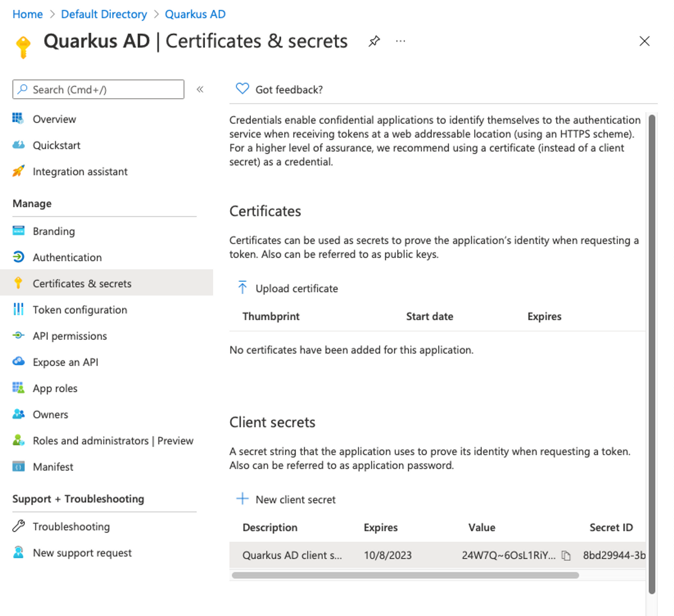674x616 pixels.
Task: Open the more options ellipsis menu
Action: coord(400,41)
